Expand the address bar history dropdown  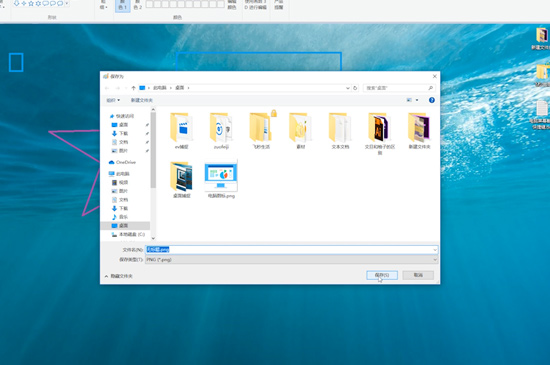point(348,88)
